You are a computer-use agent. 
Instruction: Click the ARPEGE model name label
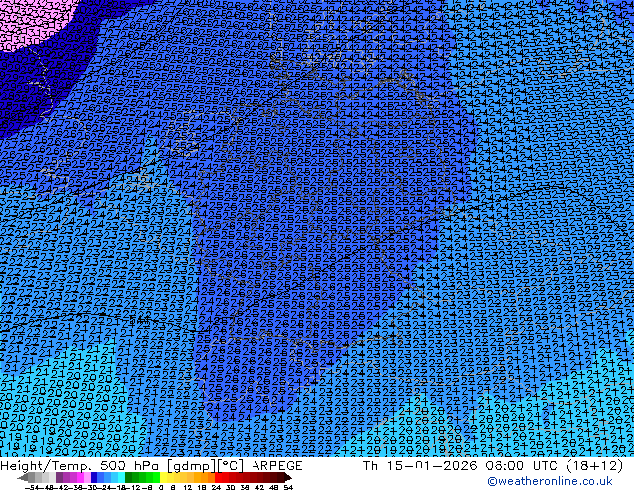click(277, 466)
